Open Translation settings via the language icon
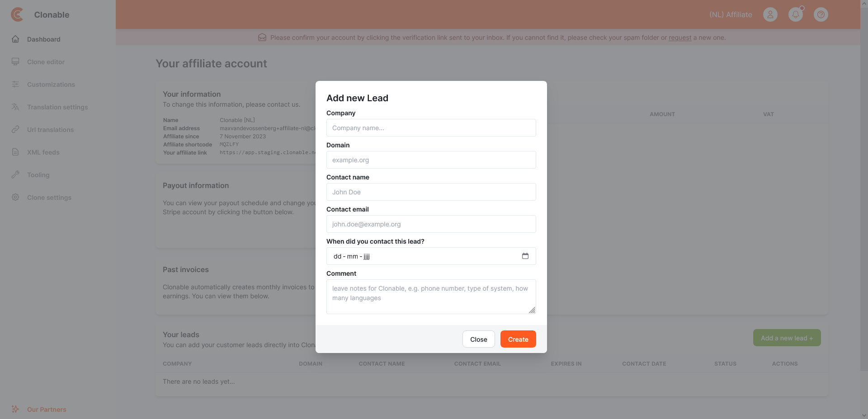This screenshot has width=868, height=419. tap(15, 107)
